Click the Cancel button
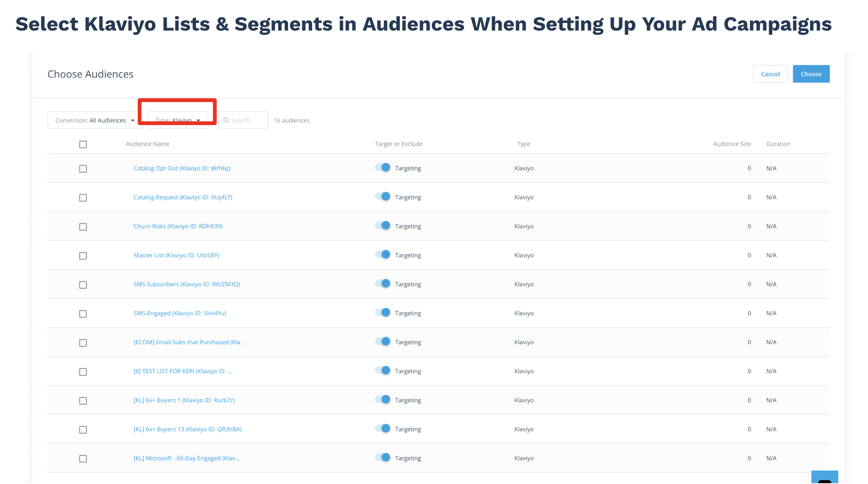 pos(770,74)
